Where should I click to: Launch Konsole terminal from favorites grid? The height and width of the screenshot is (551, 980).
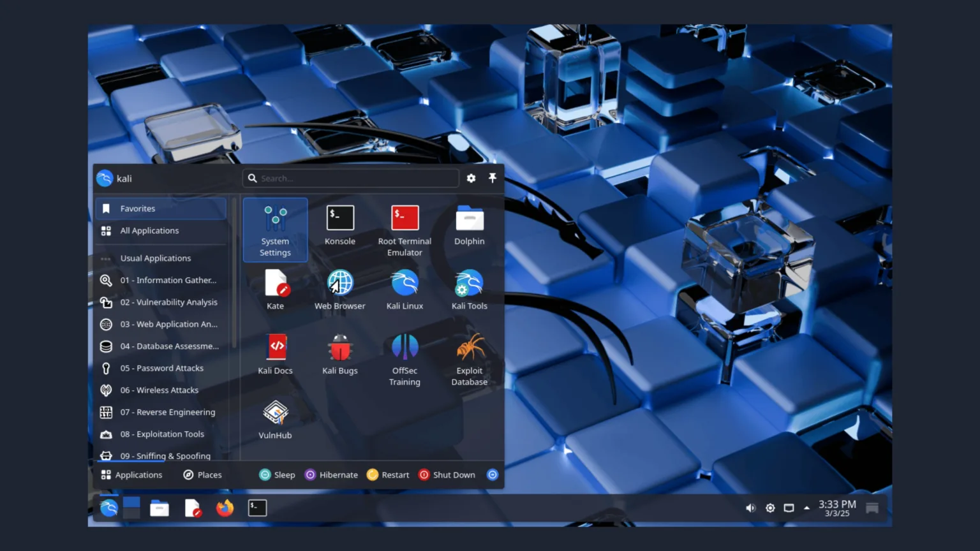click(x=340, y=224)
